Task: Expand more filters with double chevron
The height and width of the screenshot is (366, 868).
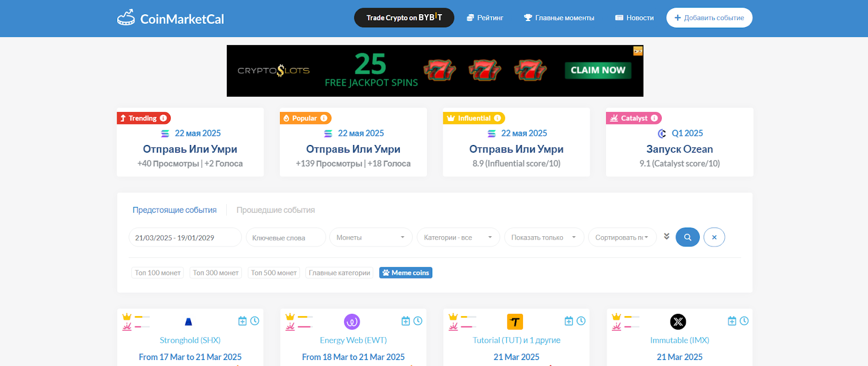Action: tap(666, 236)
